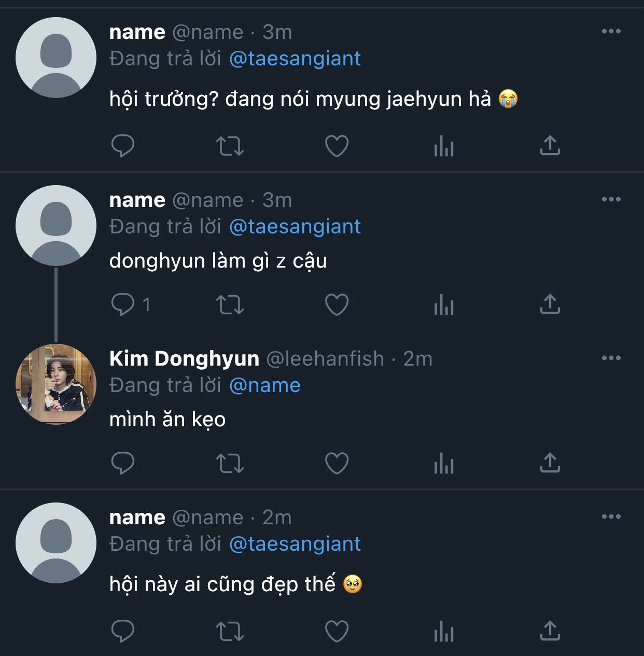Like the 'donghyun làm gì z cậu' tweet

point(337,304)
